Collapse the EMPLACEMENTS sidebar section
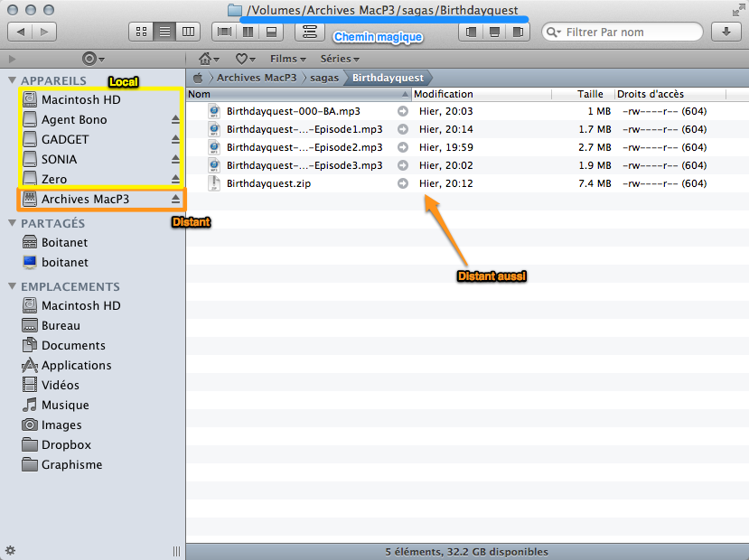 pyautogui.click(x=12, y=286)
